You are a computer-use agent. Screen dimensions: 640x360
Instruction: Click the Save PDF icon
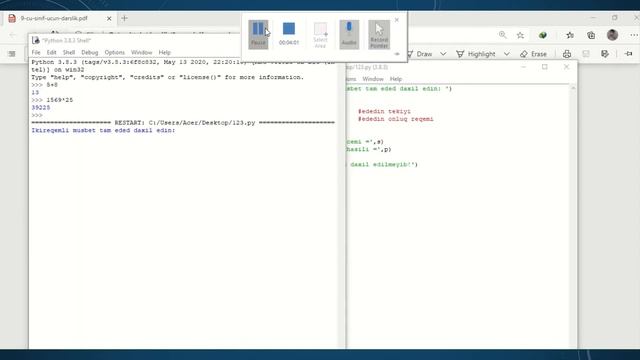pos(586,54)
